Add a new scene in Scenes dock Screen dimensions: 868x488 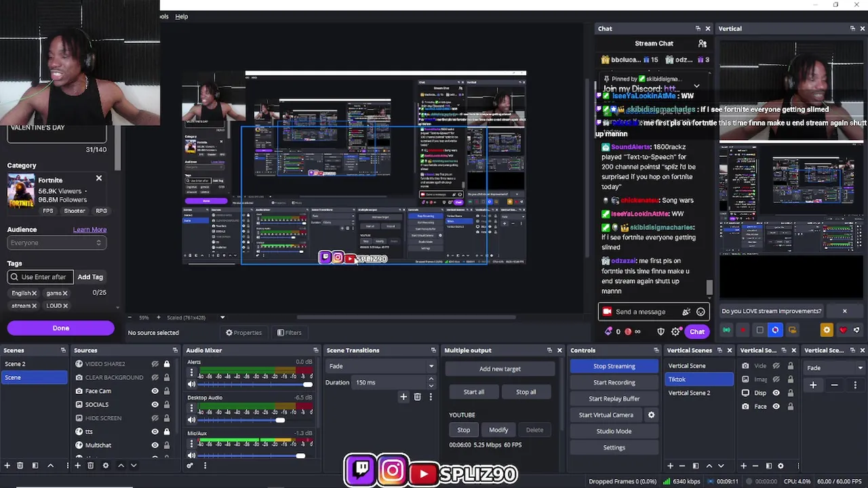(x=7, y=466)
